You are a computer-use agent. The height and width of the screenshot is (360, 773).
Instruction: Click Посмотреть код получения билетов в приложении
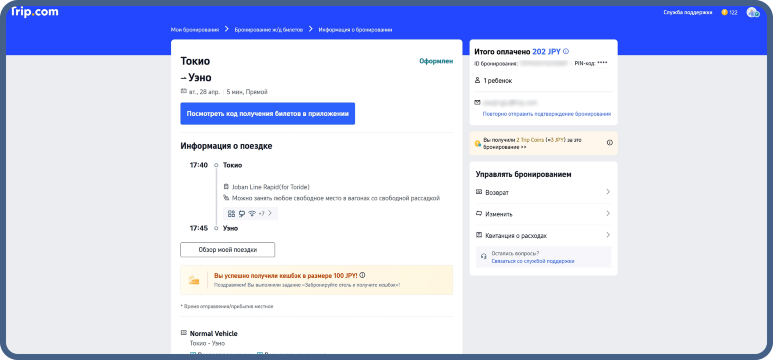tap(268, 113)
